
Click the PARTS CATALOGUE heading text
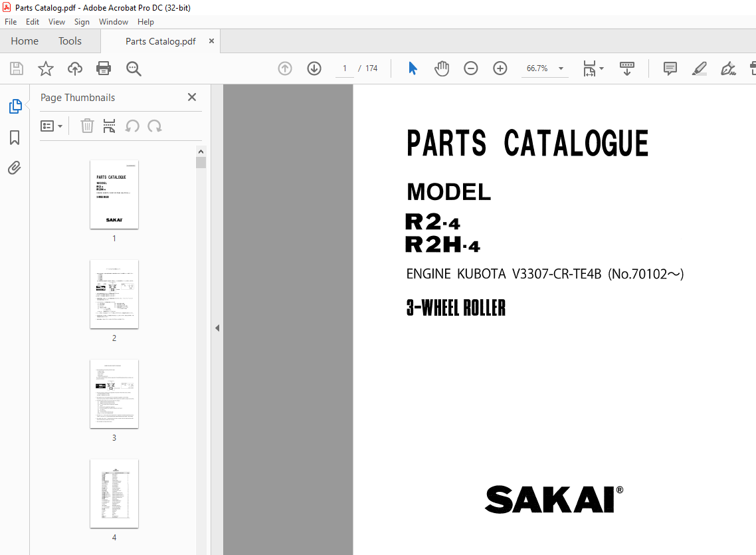527,143
